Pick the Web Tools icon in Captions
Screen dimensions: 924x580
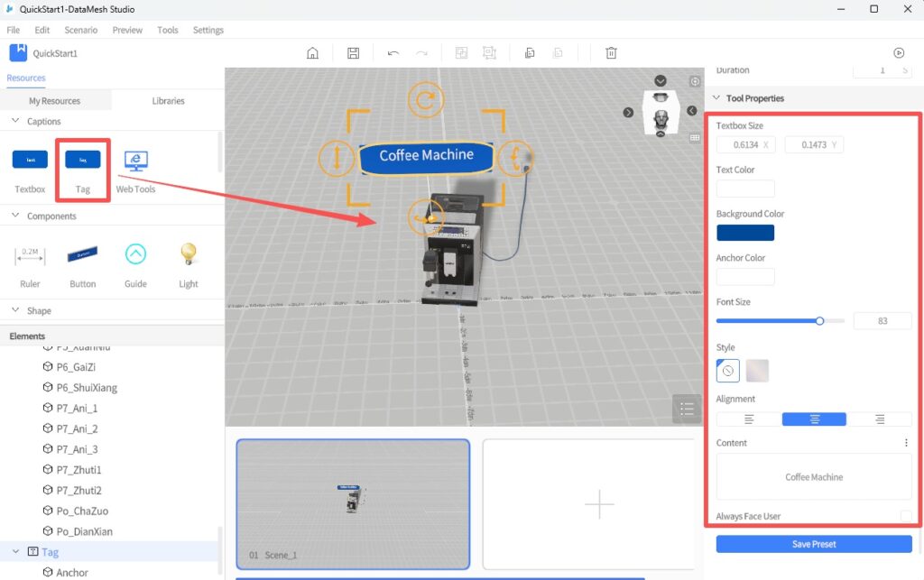pyautogui.click(x=135, y=161)
